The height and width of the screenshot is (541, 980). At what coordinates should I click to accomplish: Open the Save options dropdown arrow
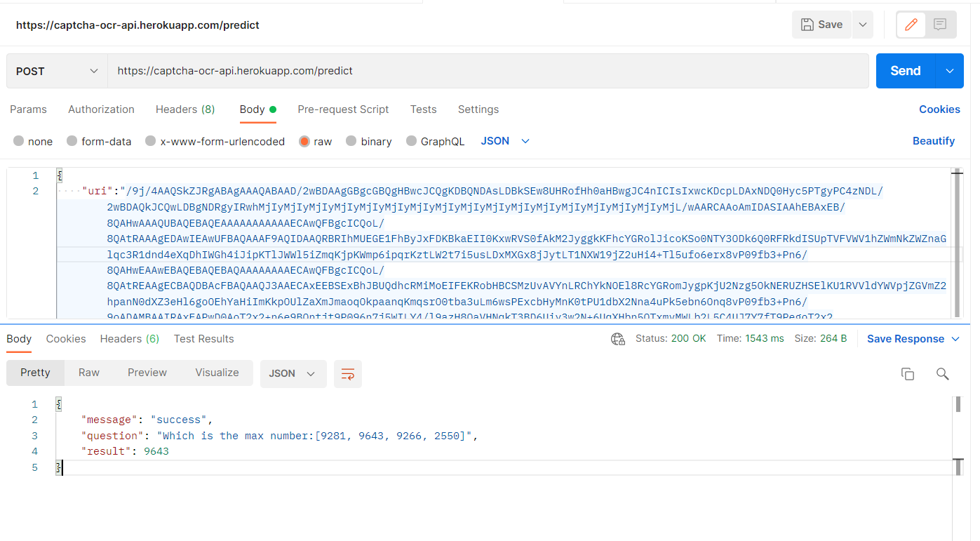[x=863, y=25]
